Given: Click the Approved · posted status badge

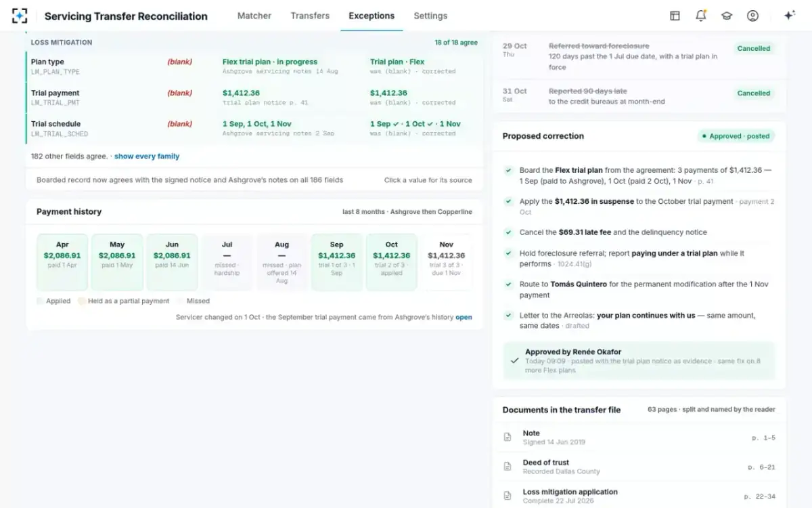Looking at the screenshot, I should coord(736,136).
